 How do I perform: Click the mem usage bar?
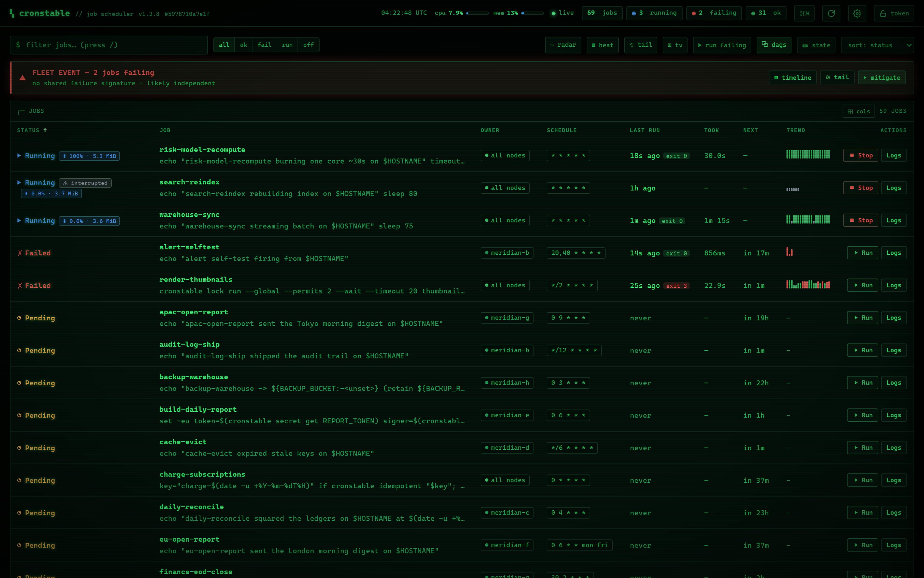point(532,13)
